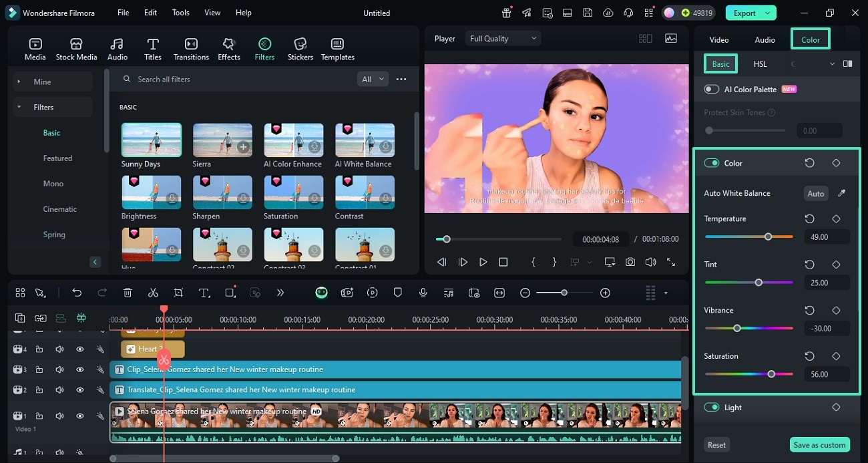Click the timeline zoom slider handle
Screen dimensions: 868x463
[564, 293]
